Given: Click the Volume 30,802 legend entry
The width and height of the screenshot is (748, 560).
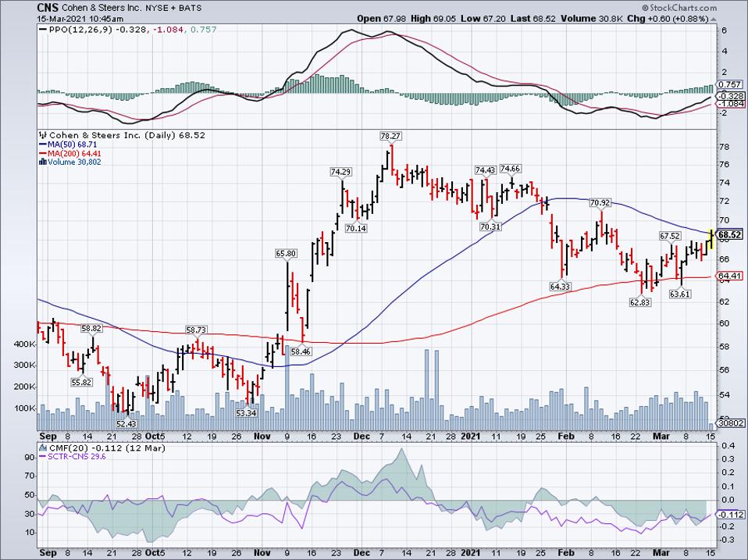Looking at the screenshot, I should point(74,162).
